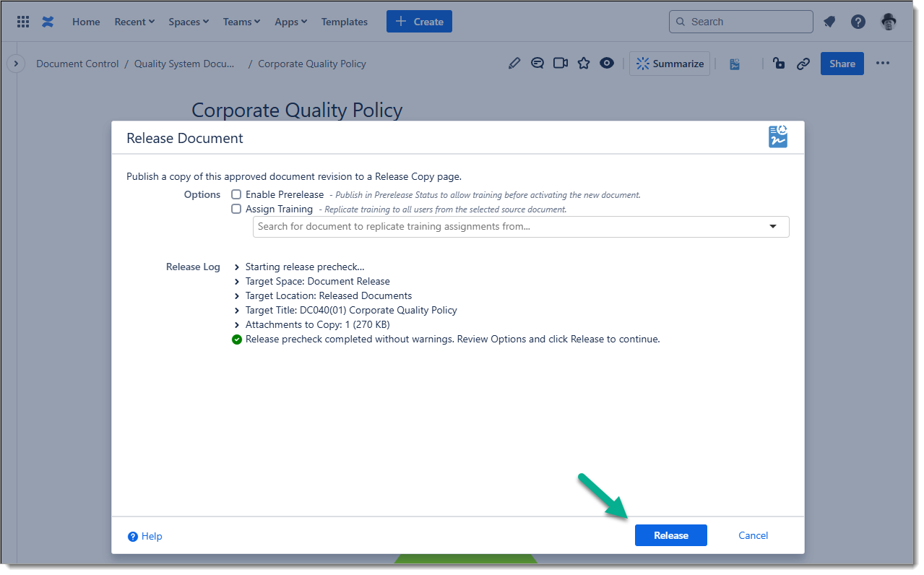
Task: Click the Confluence logo icon
Action: click(48, 22)
